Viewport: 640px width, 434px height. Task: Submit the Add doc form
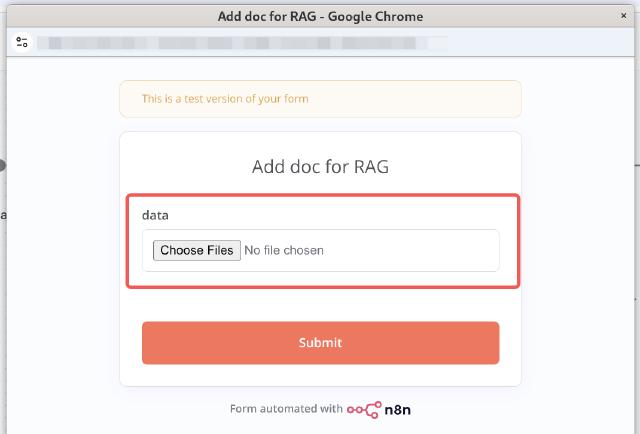pos(320,343)
